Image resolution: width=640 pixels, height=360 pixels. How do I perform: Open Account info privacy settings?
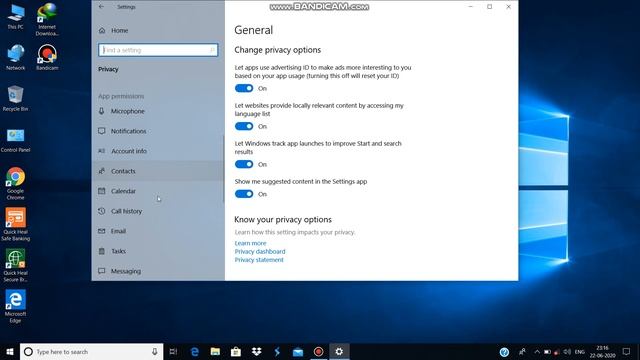coord(158,151)
